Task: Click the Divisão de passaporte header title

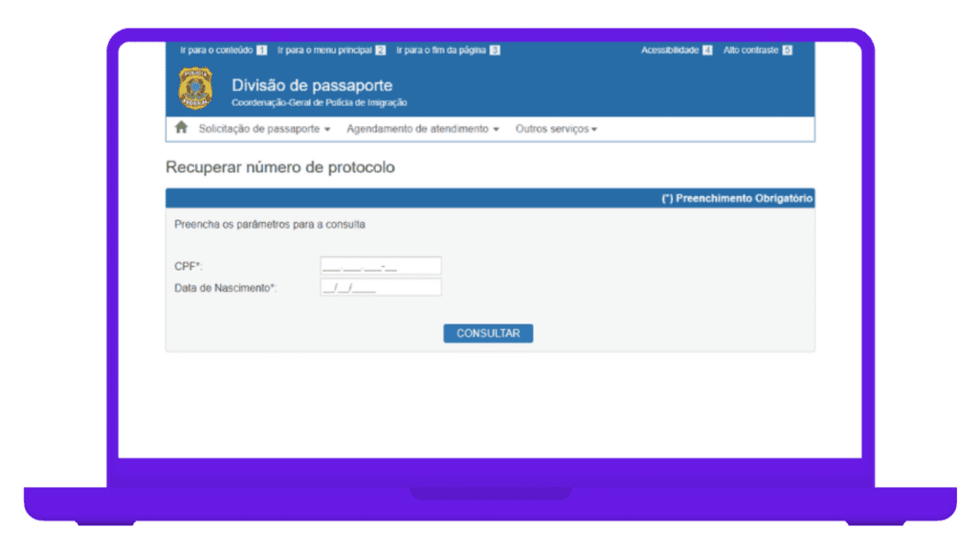Action: point(312,86)
